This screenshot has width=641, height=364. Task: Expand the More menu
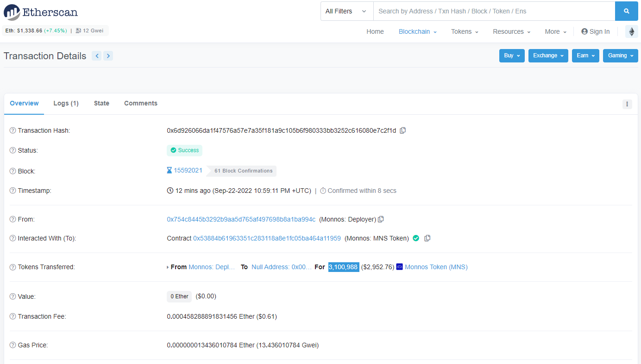[556, 31]
